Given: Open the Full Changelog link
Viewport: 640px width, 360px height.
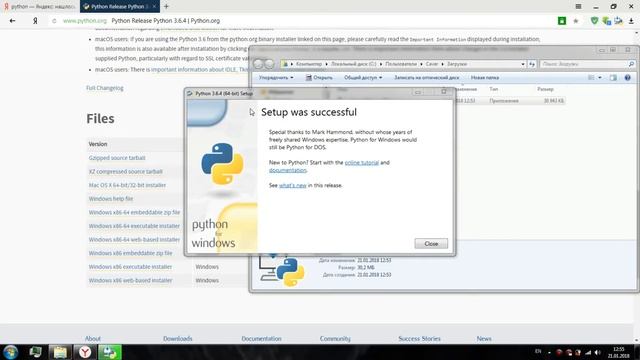Looking at the screenshot, I should click(105, 88).
